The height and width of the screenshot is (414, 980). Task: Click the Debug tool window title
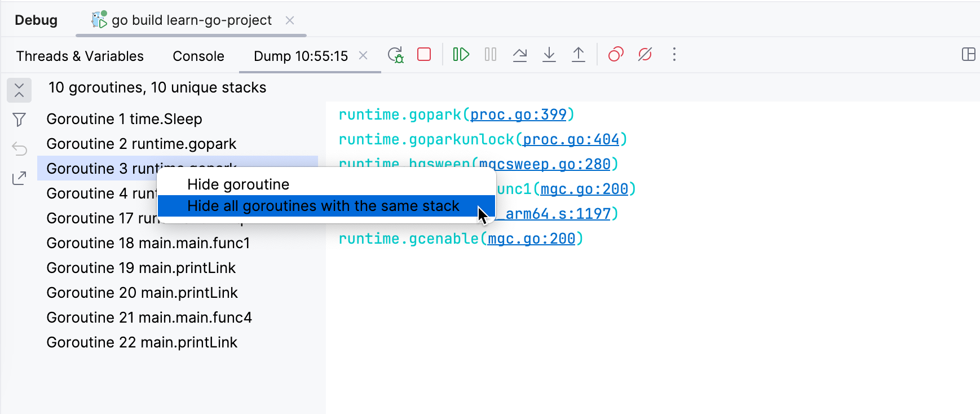36,20
